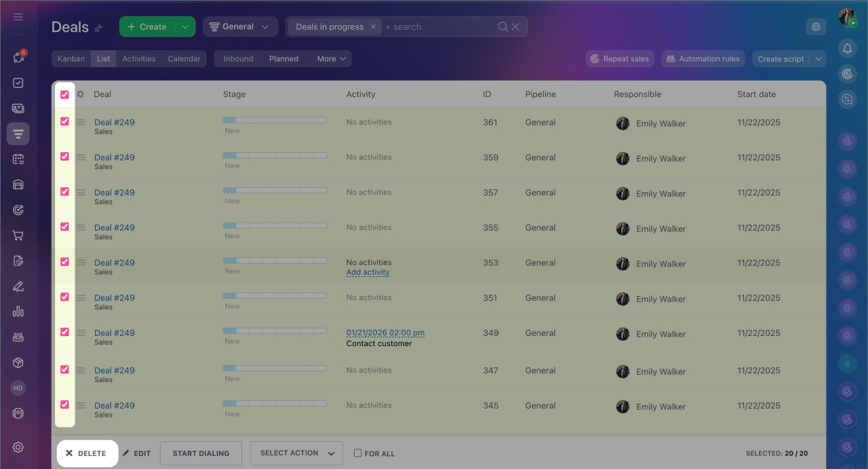Switch to the Calendar view tab

coord(184,59)
